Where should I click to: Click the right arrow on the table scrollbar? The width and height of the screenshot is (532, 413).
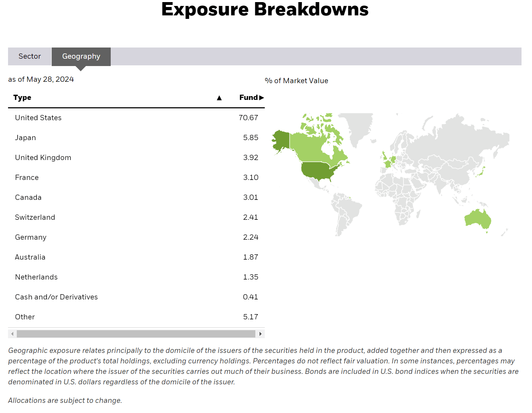pos(260,334)
